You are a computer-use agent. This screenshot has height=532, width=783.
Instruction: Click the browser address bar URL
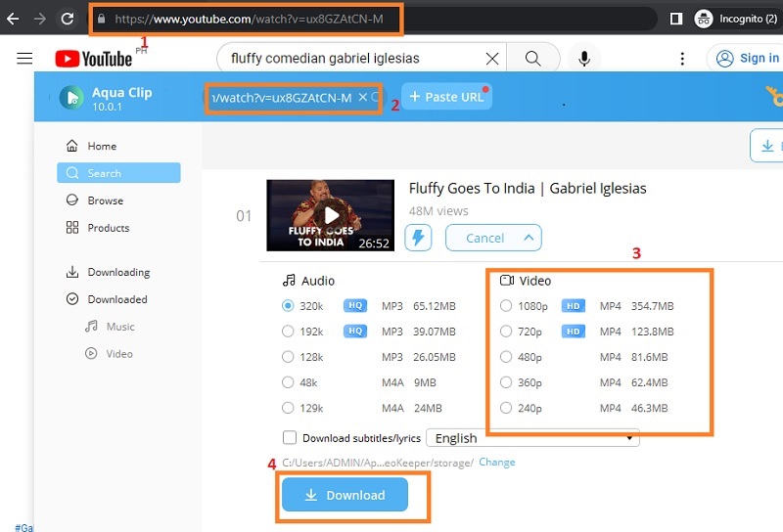(250, 19)
